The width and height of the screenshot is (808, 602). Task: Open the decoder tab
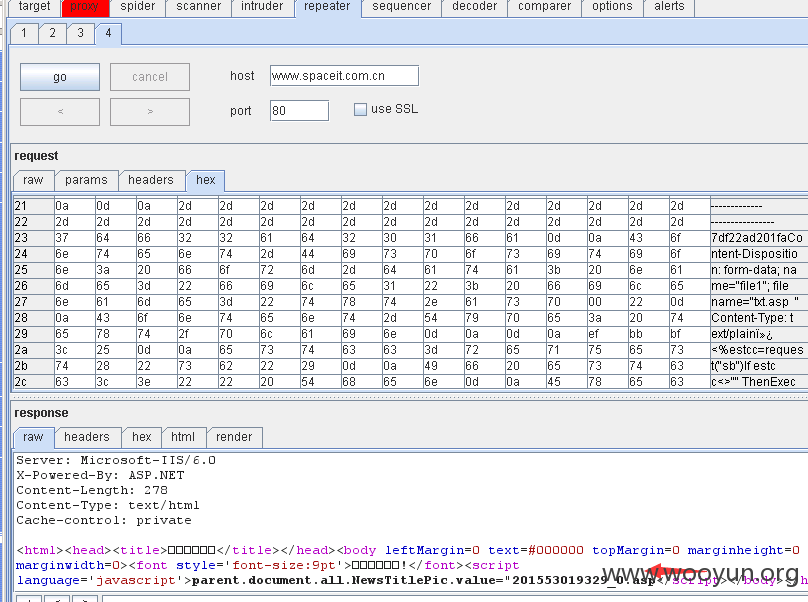coord(474,7)
